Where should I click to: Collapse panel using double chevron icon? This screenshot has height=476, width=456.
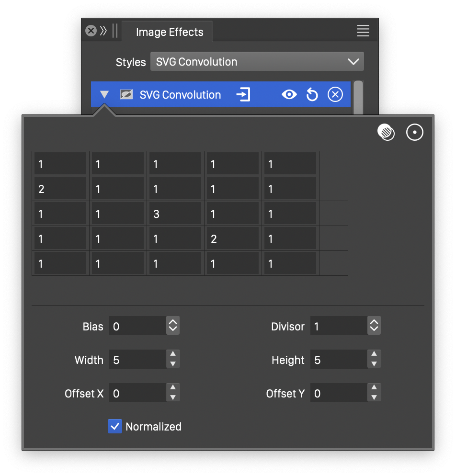pyautogui.click(x=103, y=31)
